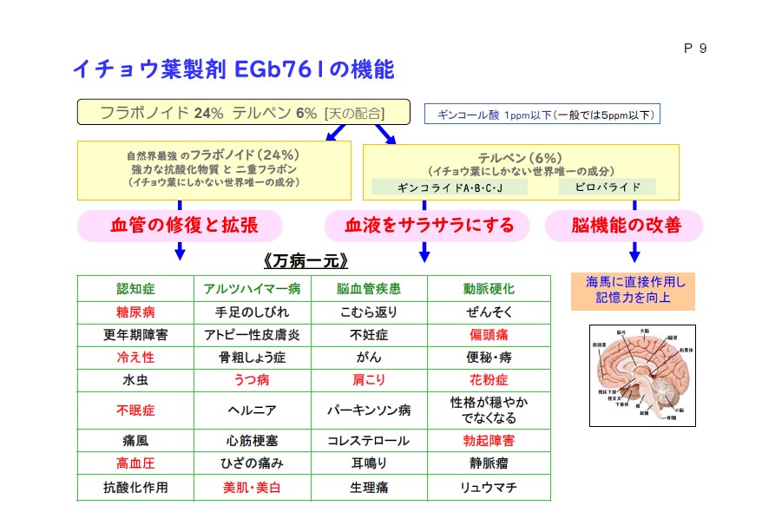Viewport: 762px width, 532px height.
Task: Select the こむら返り table cell
Action: (x=369, y=312)
